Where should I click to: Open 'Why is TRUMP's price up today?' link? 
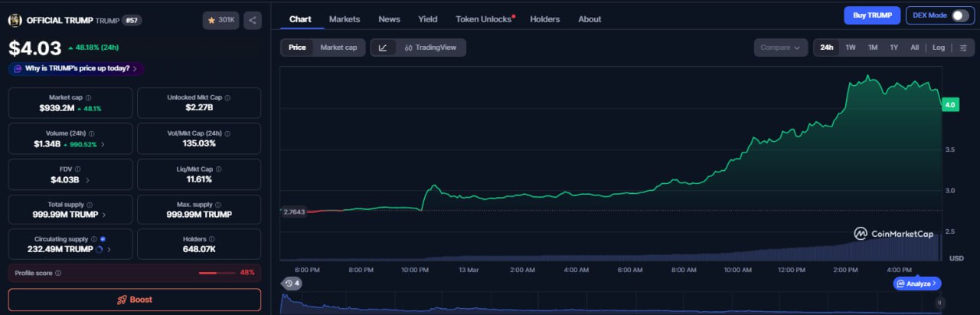[77, 68]
